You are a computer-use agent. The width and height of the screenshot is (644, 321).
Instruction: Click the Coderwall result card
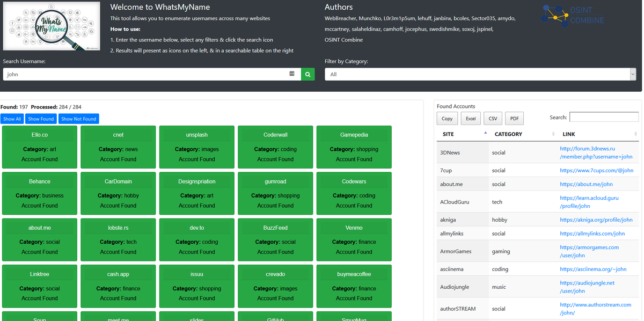click(275, 147)
